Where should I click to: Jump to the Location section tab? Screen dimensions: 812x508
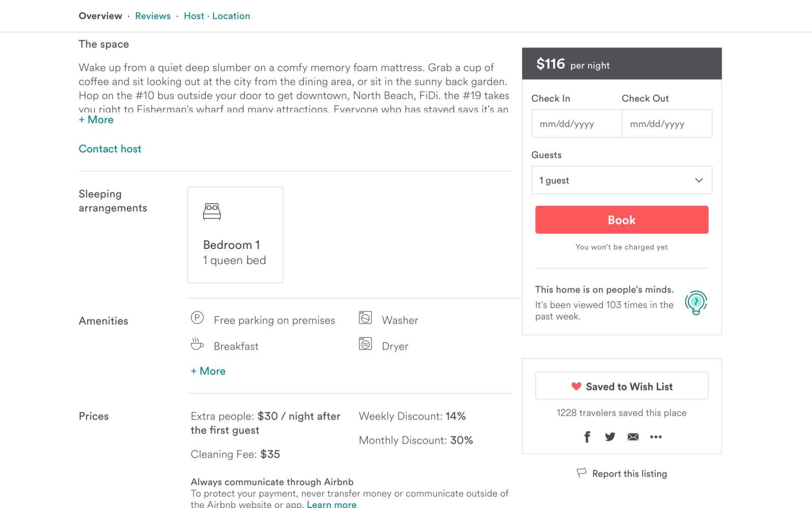click(231, 16)
